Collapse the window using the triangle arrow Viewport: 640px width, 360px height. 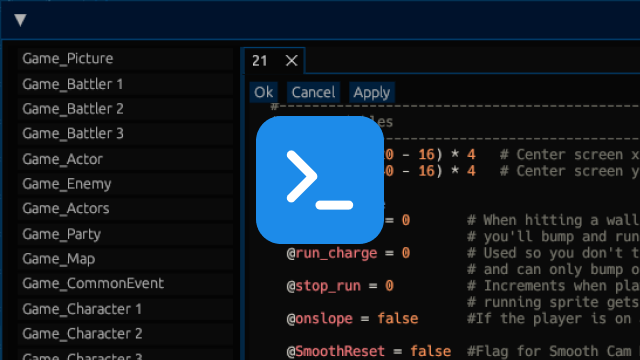tap(20, 20)
